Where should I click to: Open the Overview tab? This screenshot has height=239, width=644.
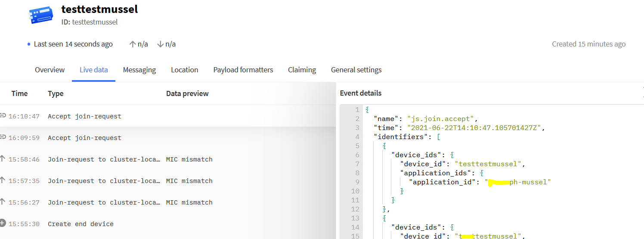pyautogui.click(x=50, y=70)
